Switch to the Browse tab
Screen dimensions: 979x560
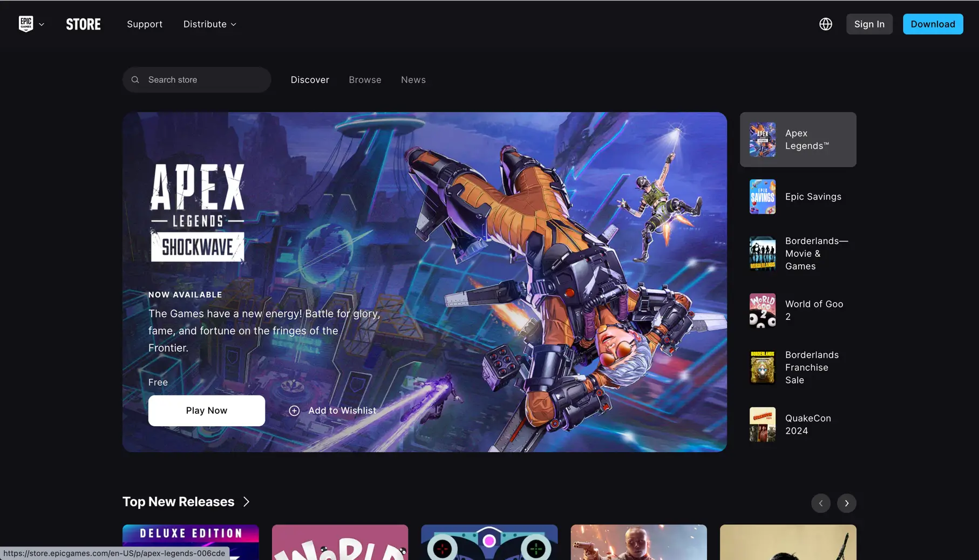(x=365, y=79)
